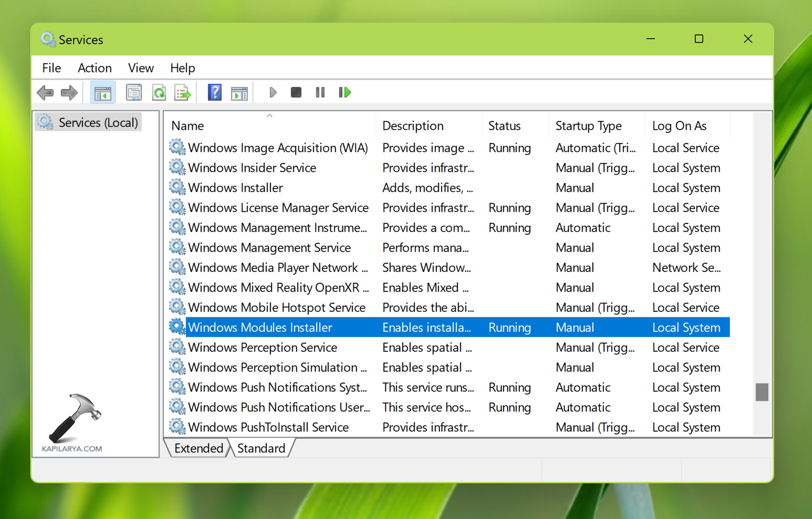
Task: Stop the Windows Modules Installer service
Action: tap(296, 92)
